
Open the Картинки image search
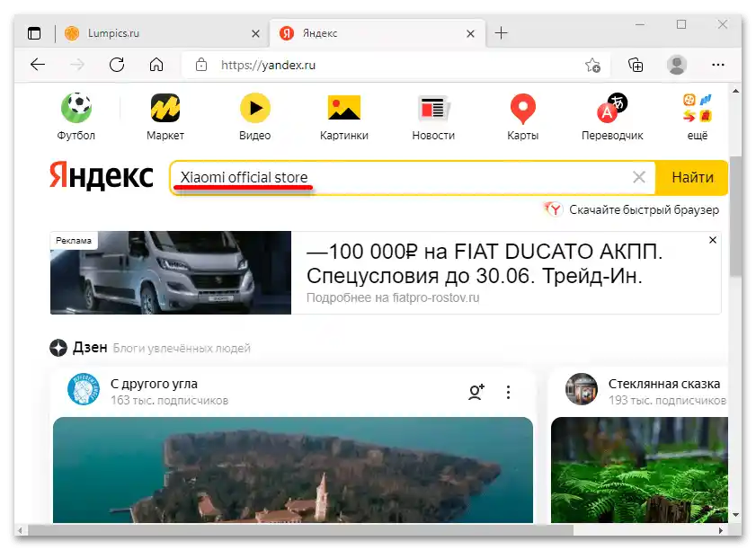[x=343, y=117]
